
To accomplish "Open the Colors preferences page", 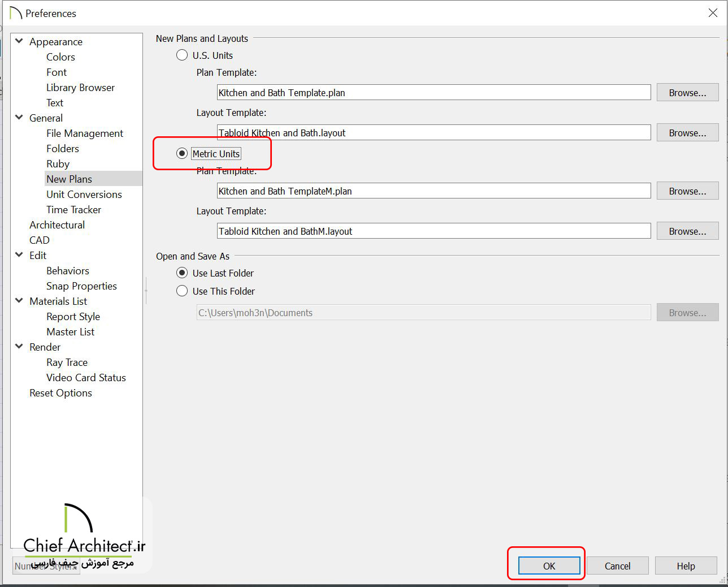I will click(x=60, y=57).
